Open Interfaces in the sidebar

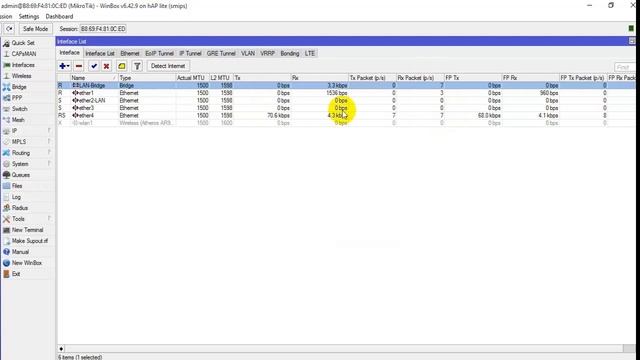[x=23, y=65]
